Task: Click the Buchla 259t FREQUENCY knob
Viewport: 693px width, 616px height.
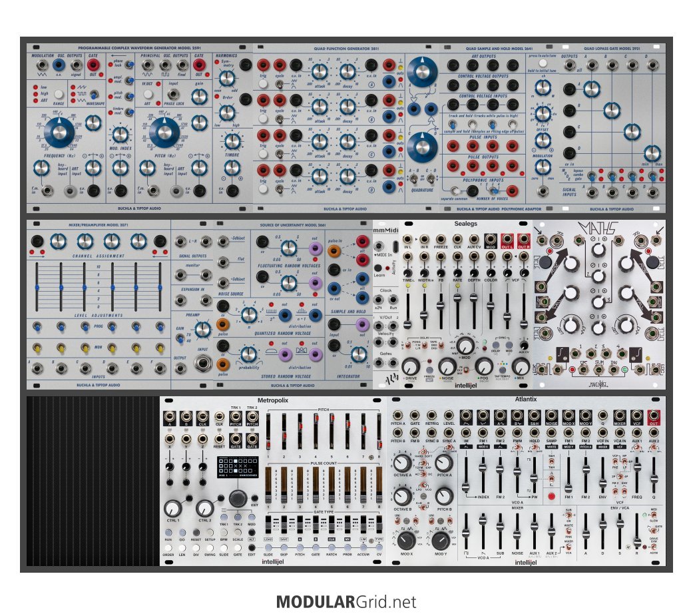Action: point(59,133)
